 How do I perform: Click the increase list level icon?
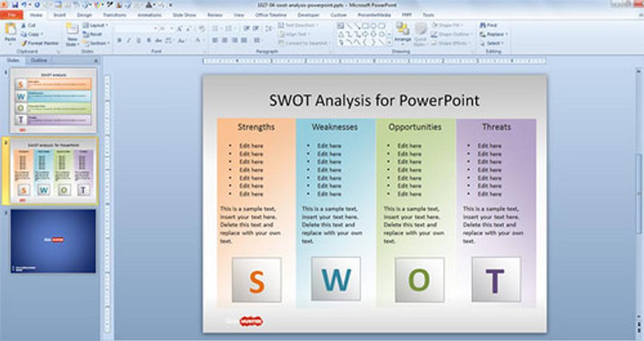click(255, 29)
